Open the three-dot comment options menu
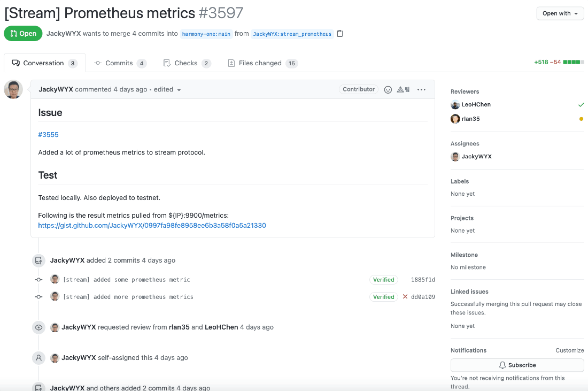 (x=422, y=89)
